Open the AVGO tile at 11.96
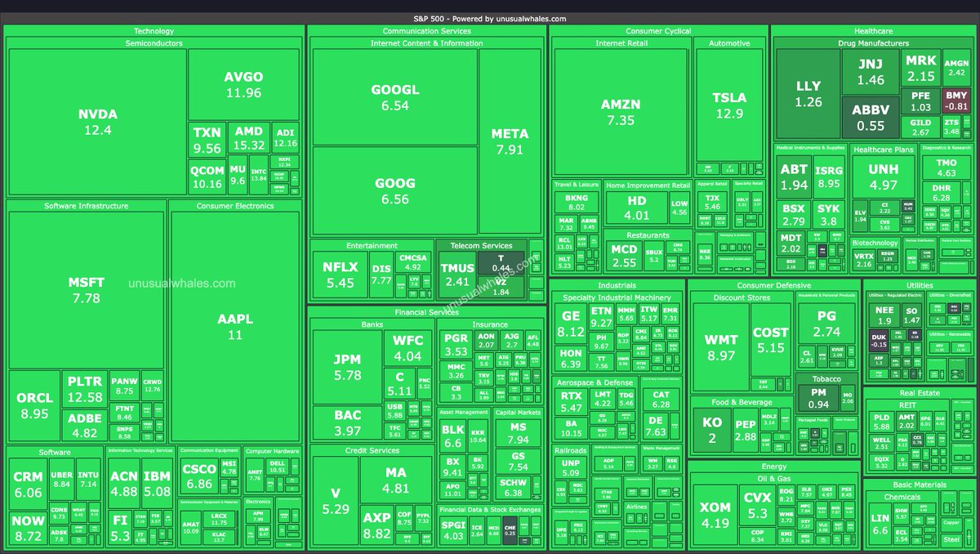980x554 pixels. (x=243, y=85)
